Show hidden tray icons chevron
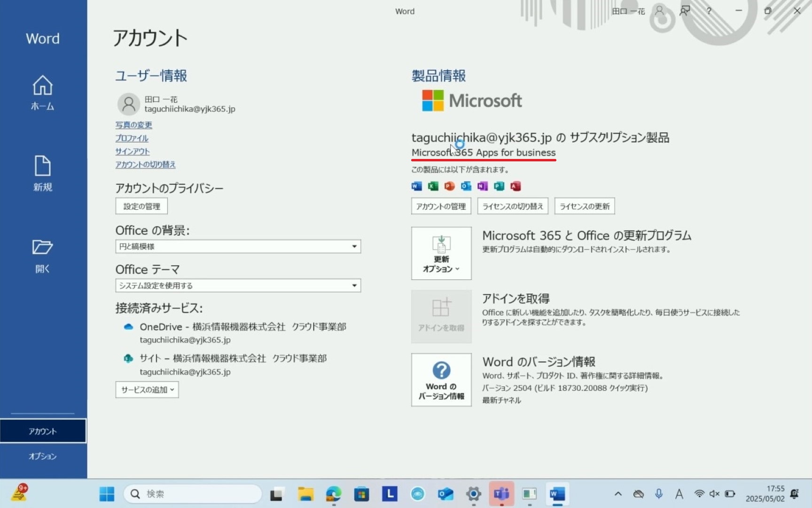The image size is (812, 508). (x=618, y=494)
